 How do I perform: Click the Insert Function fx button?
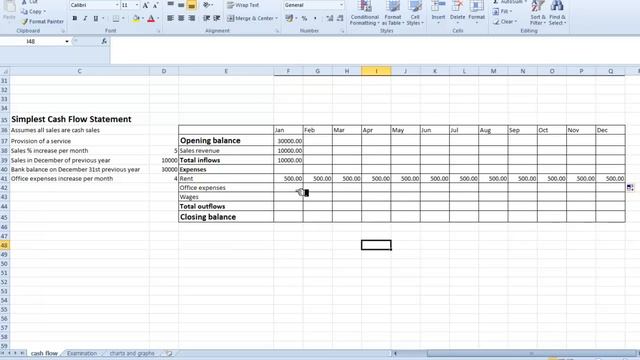pos(104,41)
